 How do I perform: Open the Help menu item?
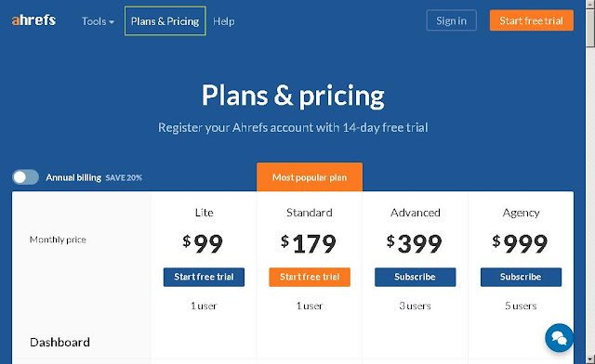(223, 21)
